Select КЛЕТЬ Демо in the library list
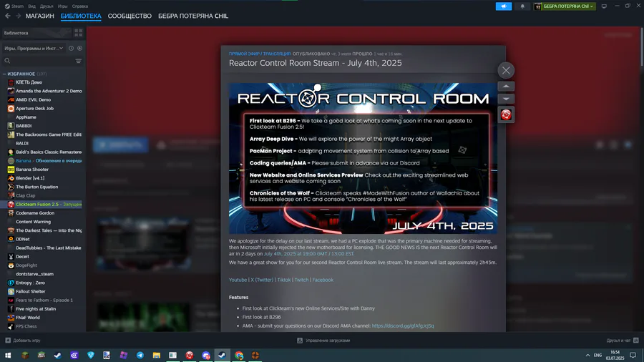The height and width of the screenshot is (362, 644). (x=29, y=82)
